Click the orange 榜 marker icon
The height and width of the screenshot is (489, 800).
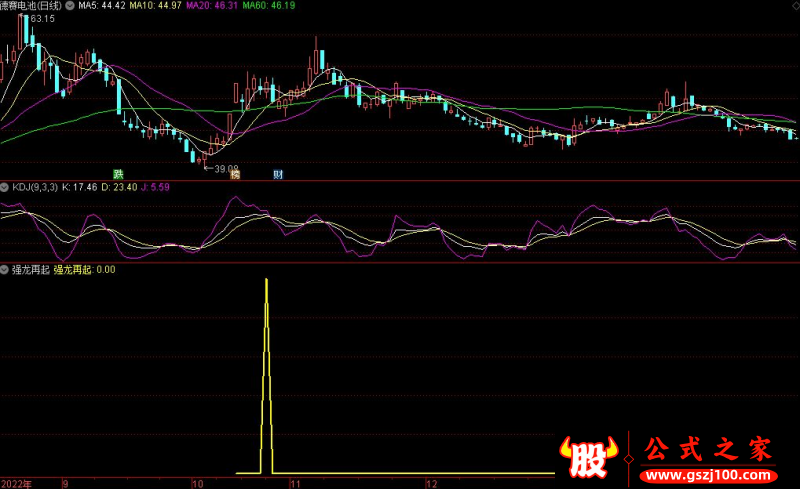point(236,174)
